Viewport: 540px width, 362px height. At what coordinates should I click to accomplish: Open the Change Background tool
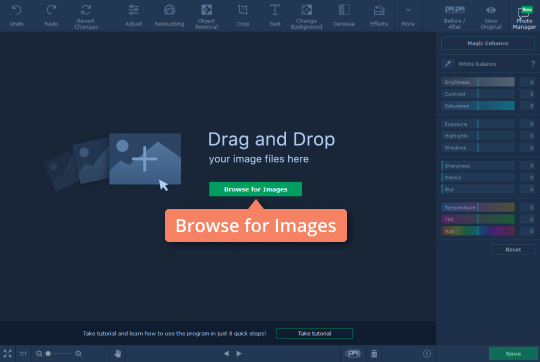tap(306, 16)
